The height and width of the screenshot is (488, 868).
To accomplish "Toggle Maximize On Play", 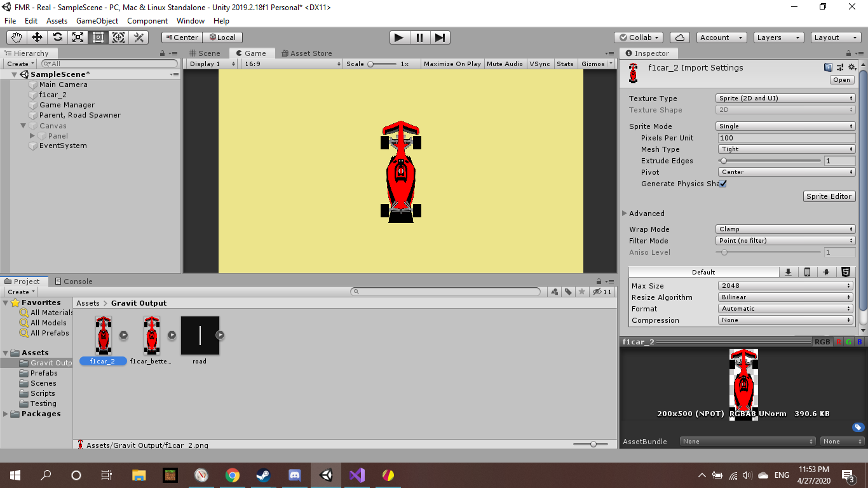I will click(x=452, y=64).
